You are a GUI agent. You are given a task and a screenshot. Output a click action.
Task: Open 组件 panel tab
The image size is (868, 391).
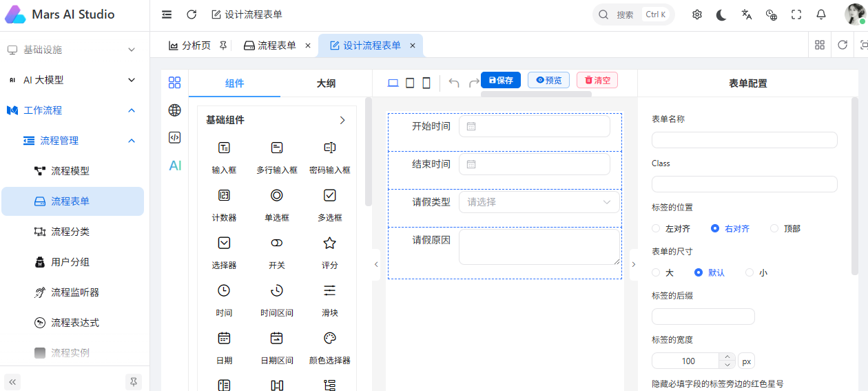(x=234, y=83)
